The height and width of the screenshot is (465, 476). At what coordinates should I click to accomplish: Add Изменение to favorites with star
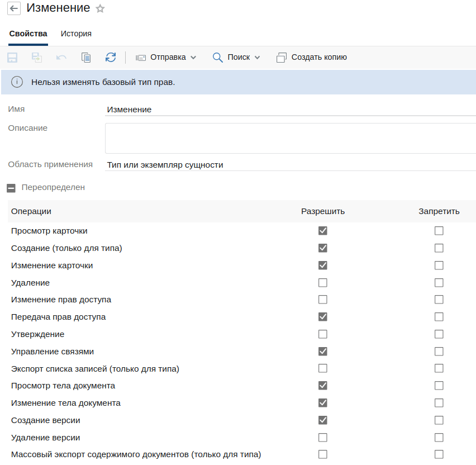pos(100,8)
